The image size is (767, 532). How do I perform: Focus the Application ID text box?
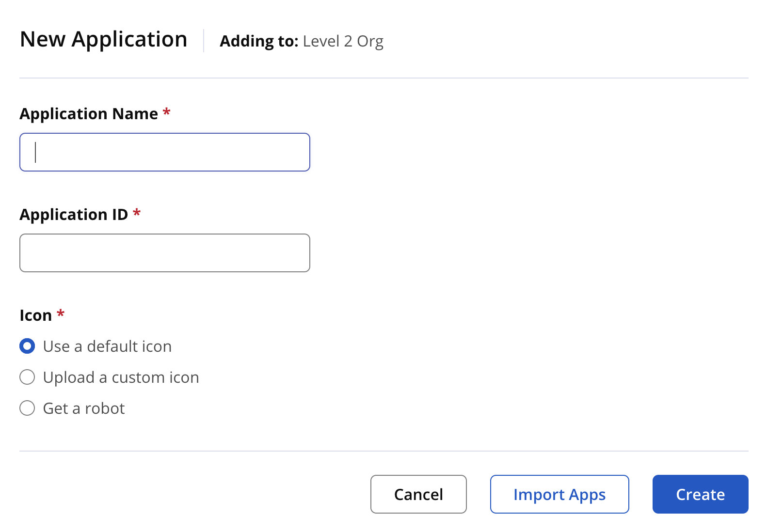pyautogui.click(x=165, y=253)
